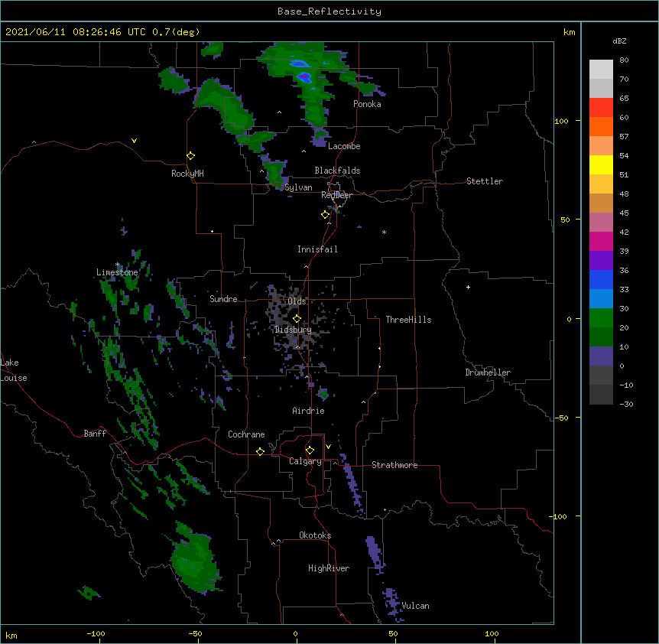Image resolution: width=659 pixels, height=644 pixels.
Task: Select the bright green 20-30 dBZ swatch
Action: (x=601, y=318)
